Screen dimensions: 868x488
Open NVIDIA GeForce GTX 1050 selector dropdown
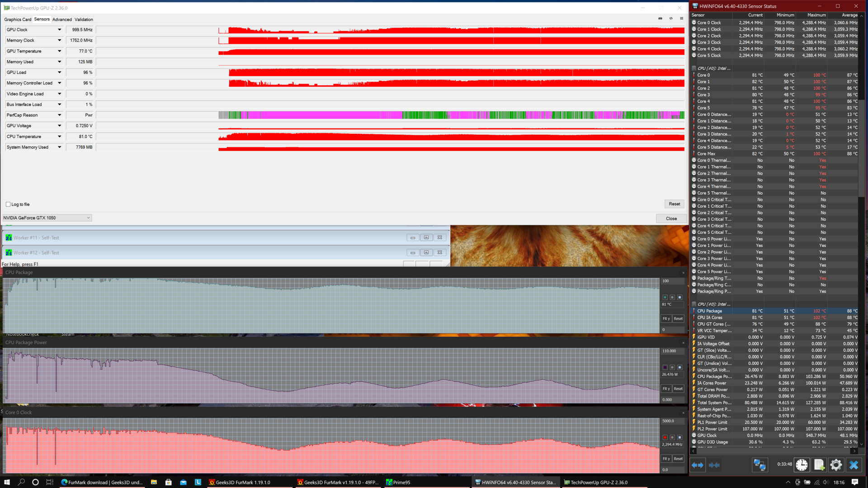point(88,218)
